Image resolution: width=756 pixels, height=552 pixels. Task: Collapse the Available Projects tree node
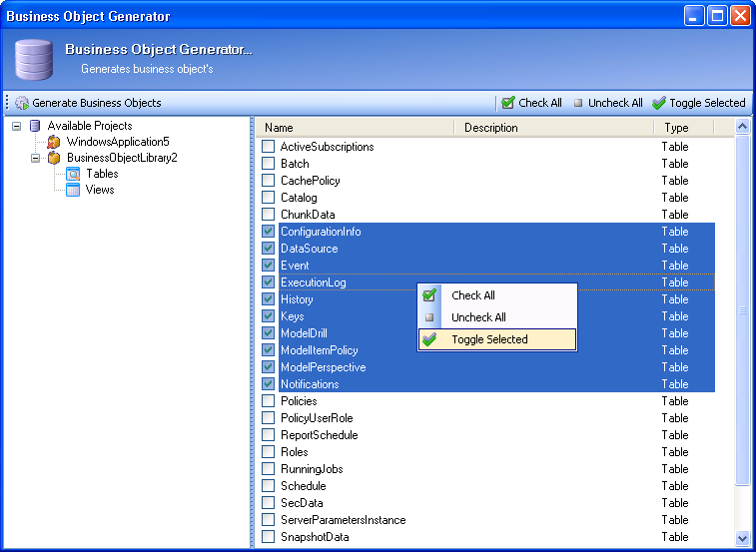pyautogui.click(x=17, y=127)
